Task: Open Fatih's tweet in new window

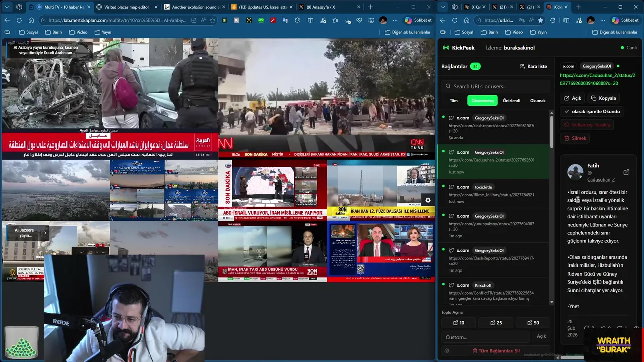Action: click(x=626, y=172)
